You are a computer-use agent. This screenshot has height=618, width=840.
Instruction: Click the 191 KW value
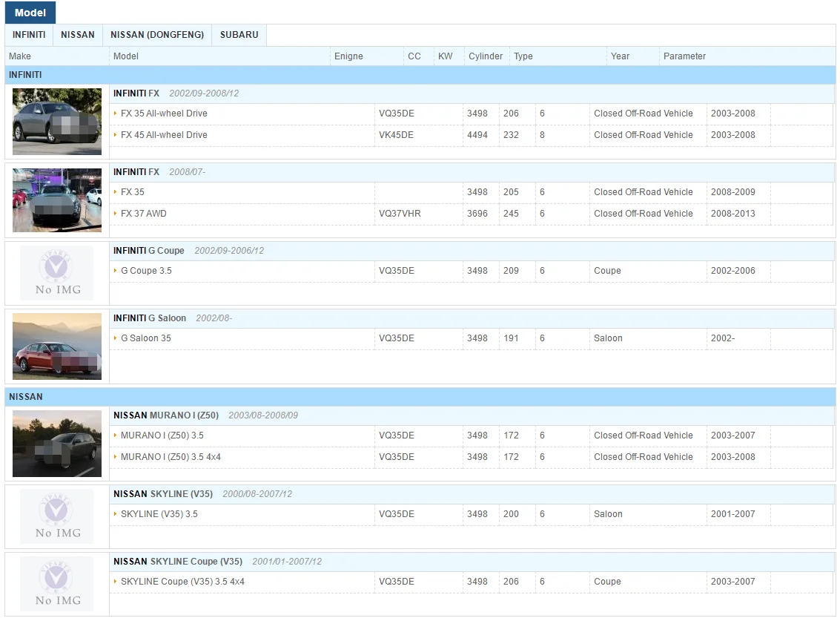coord(511,338)
